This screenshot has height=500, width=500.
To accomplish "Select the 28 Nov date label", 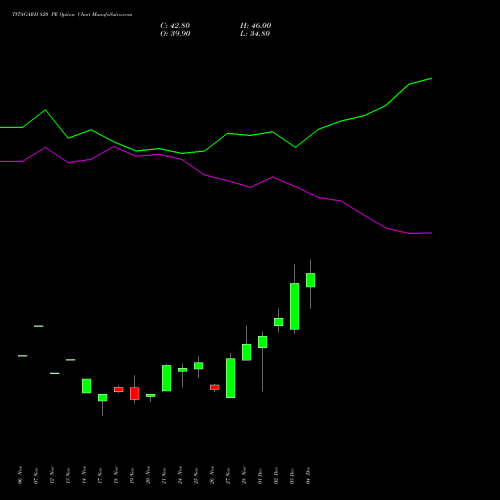I will 244,475.
